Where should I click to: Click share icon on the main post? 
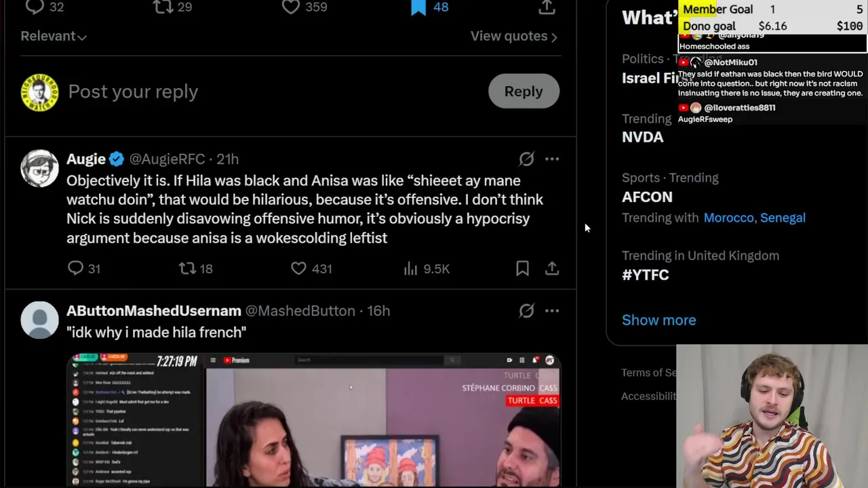click(x=547, y=7)
